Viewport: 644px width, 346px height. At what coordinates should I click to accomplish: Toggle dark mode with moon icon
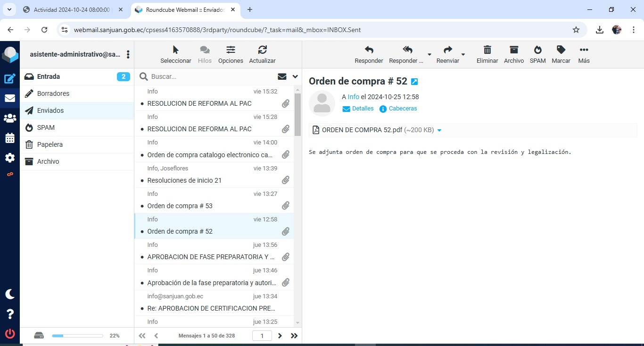click(x=10, y=294)
